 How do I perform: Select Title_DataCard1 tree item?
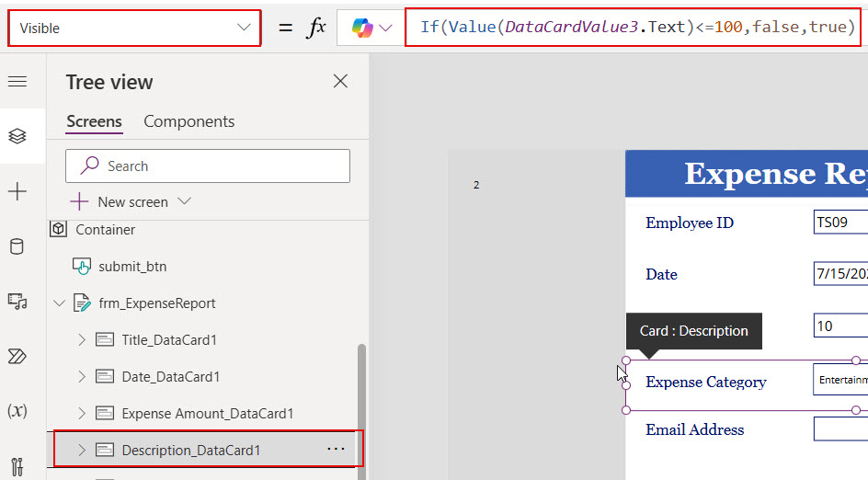click(169, 340)
